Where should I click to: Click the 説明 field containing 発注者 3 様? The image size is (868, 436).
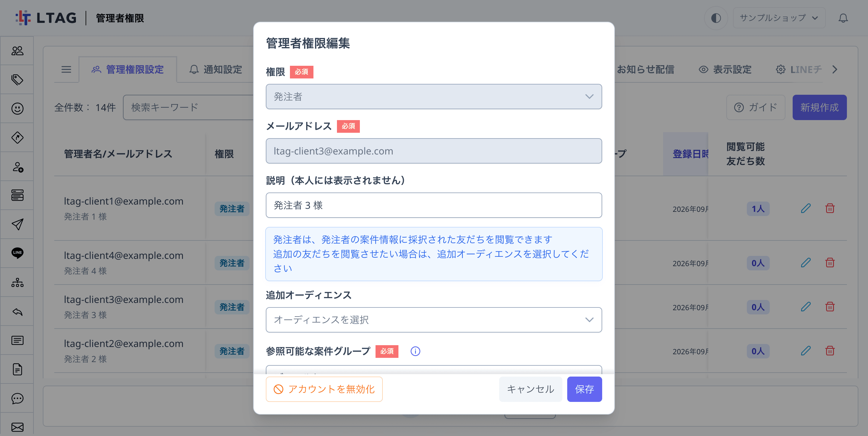434,205
